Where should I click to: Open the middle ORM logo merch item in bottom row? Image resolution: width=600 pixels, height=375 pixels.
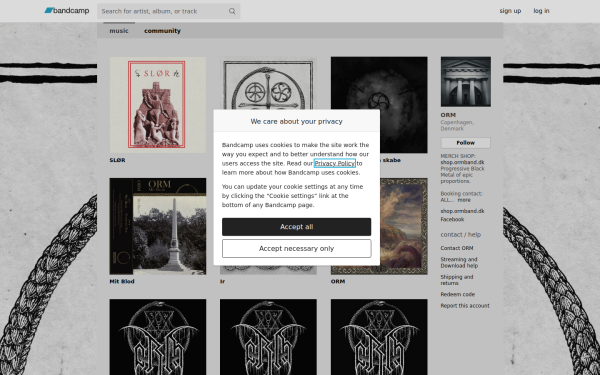click(x=268, y=337)
